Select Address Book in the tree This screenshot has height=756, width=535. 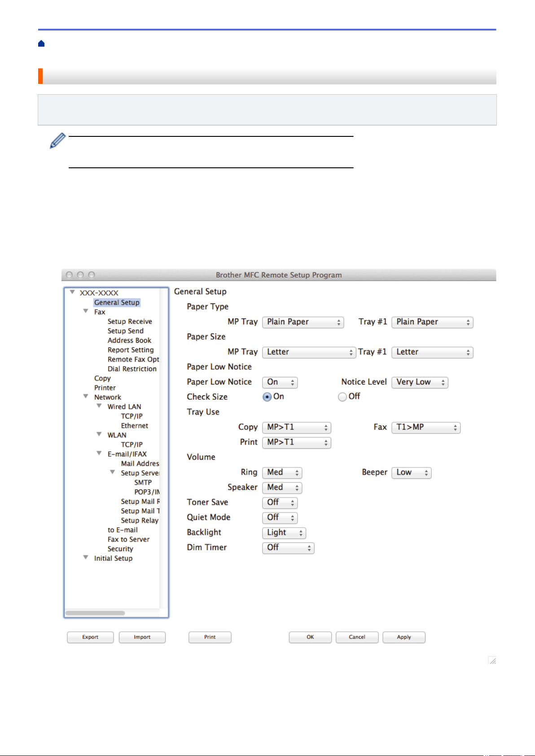(129, 340)
